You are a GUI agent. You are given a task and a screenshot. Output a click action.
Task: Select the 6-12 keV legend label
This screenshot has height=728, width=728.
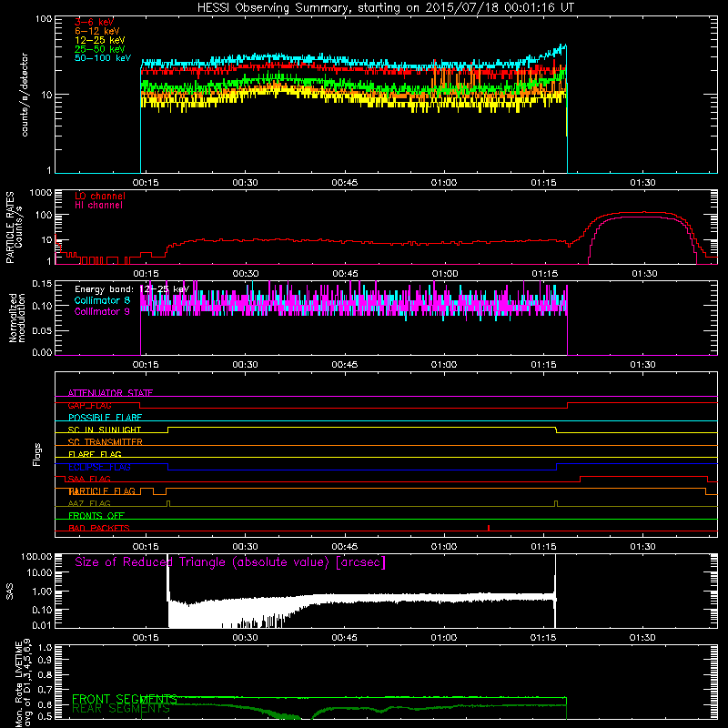tap(96, 31)
